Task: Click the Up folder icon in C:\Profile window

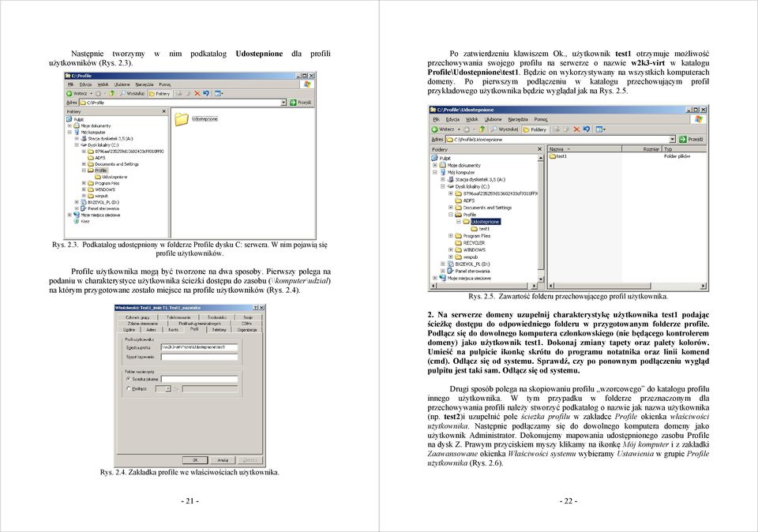Action: tap(111, 93)
